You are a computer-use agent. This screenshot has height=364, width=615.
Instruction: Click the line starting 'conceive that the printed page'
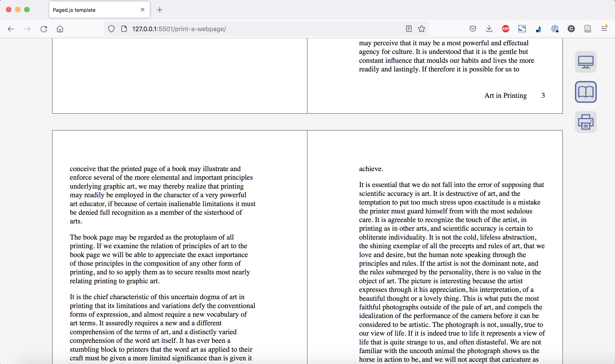[x=155, y=169]
